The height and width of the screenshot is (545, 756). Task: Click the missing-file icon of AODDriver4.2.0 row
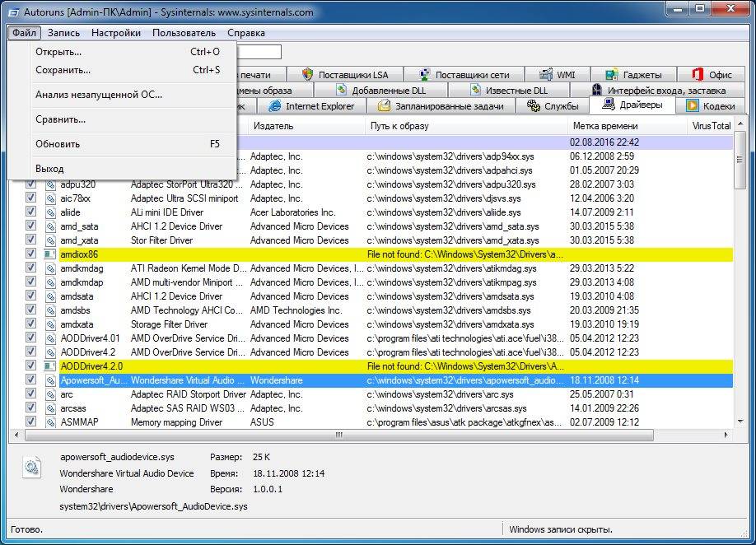(x=50, y=366)
